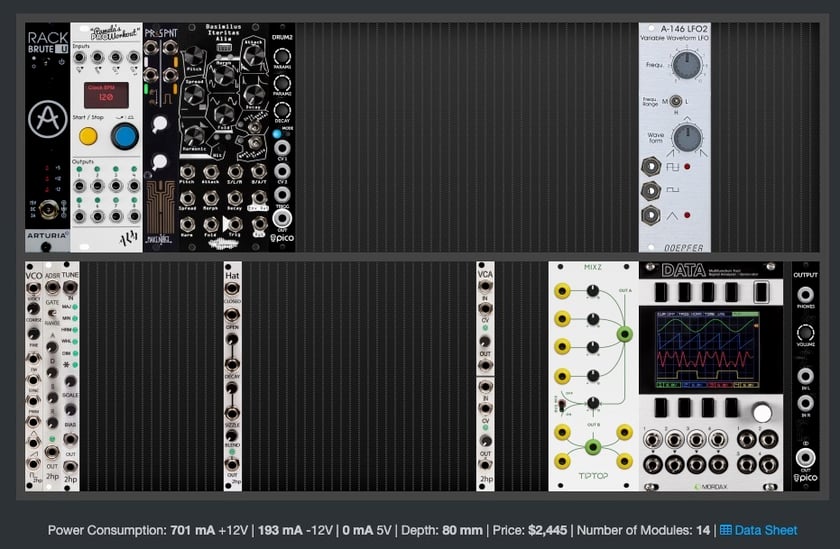Viewport: 840px width, 549px height.
Task: Click the Waveform knob on Doepfer LFO
Action: tap(687, 138)
